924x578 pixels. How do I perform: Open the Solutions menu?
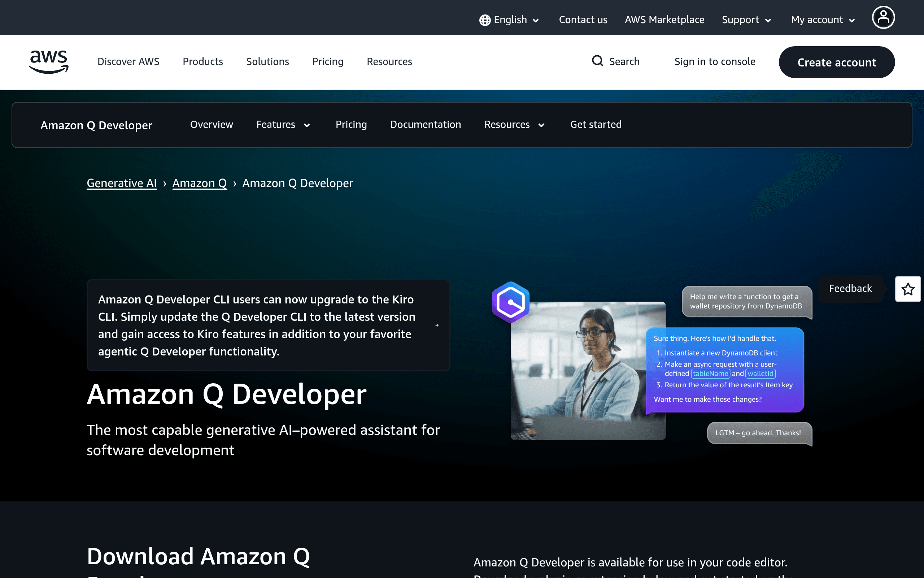pos(268,61)
